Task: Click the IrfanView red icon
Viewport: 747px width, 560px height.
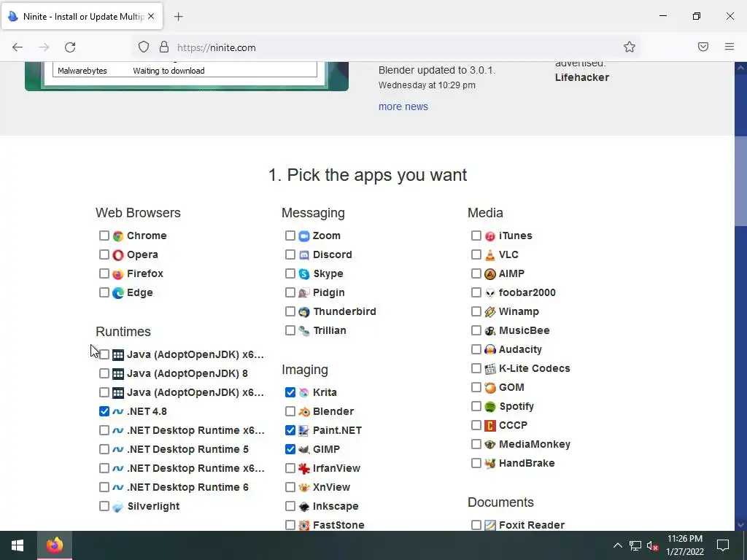Action: coord(304,469)
